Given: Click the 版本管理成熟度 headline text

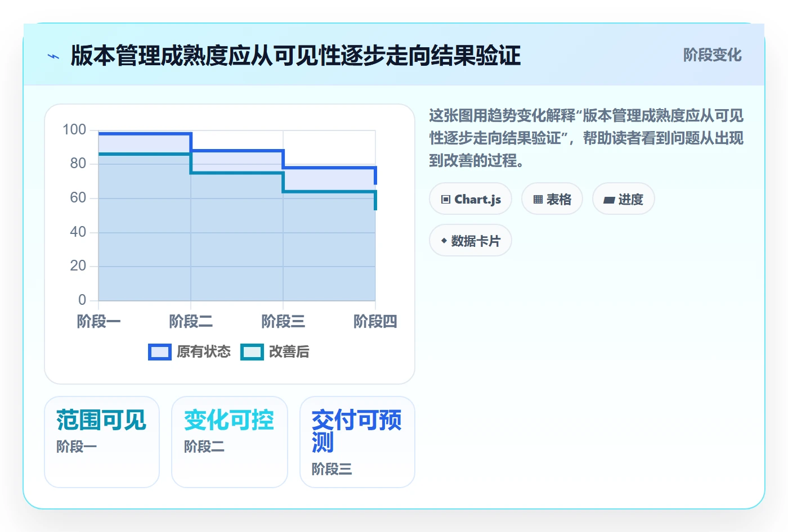Looking at the screenshot, I should [x=295, y=56].
